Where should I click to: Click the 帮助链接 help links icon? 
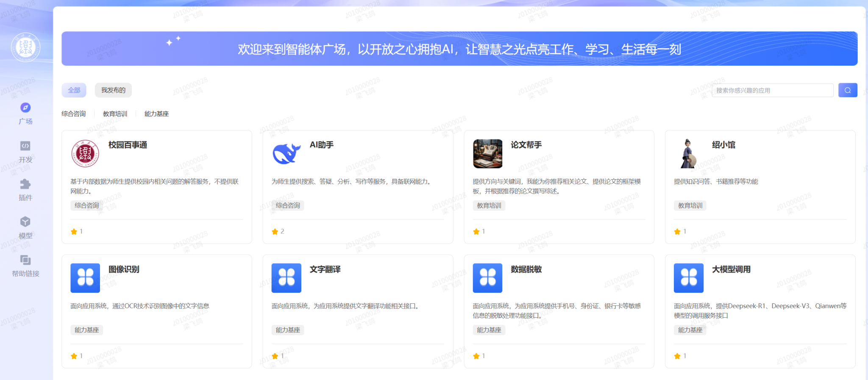[25, 260]
